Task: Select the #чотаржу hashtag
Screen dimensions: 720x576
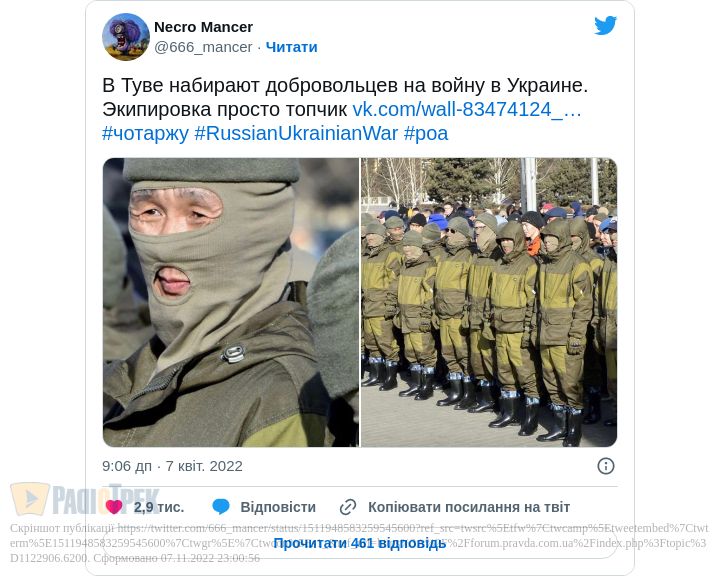Action: click(145, 133)
